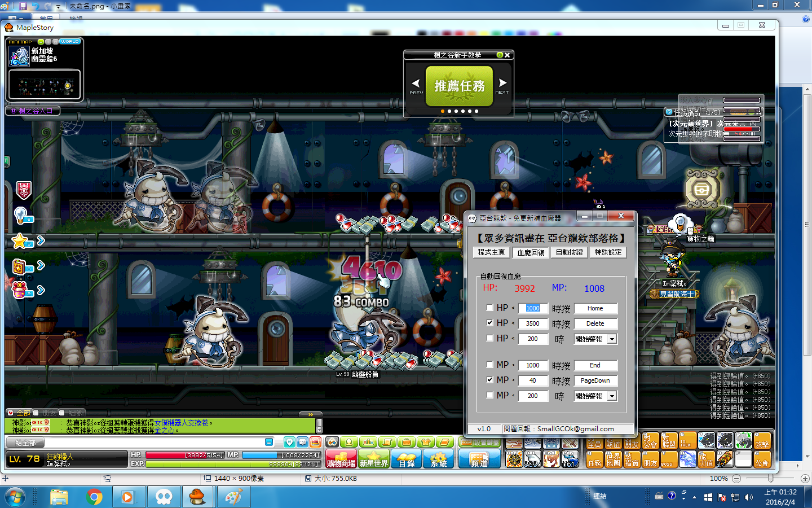This screenshot has height=508, width=812.
Task: Enable the MP < 1000 End checkbox
Action: [489, 365]
